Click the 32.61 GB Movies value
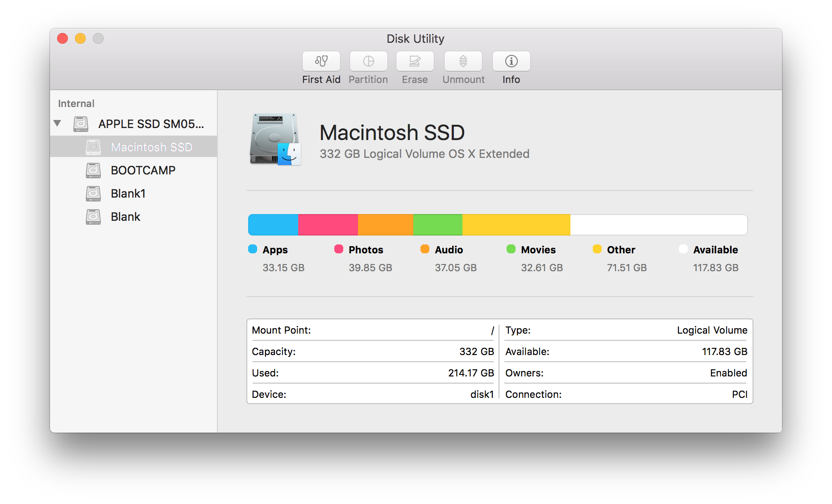Screen dimensions: 832x504 542,268
